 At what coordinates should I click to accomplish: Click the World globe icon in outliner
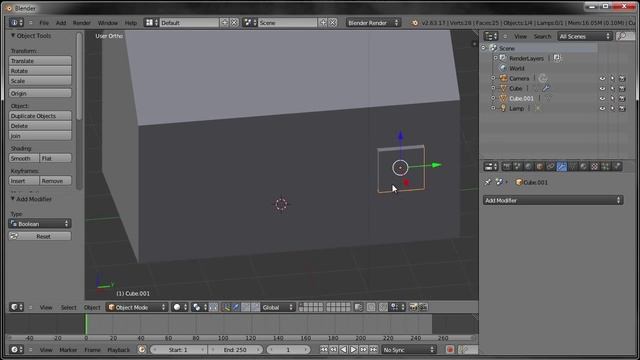[503, 68]
